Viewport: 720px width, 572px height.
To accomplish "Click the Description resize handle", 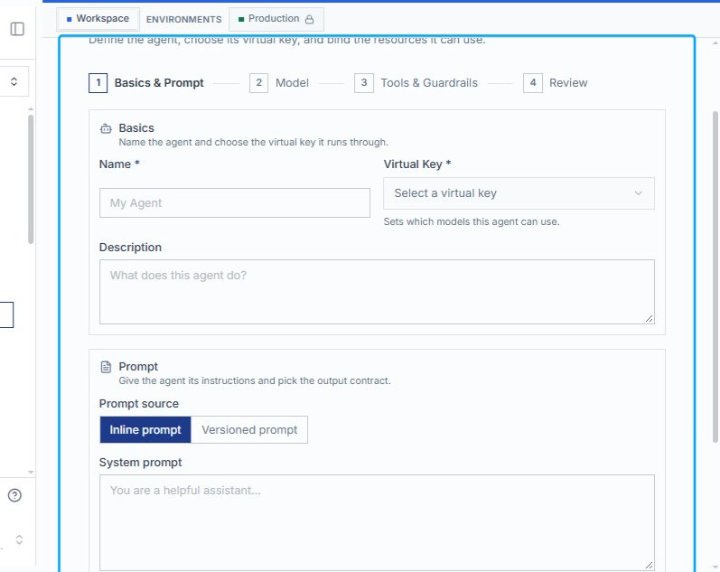I will point(649,319).
